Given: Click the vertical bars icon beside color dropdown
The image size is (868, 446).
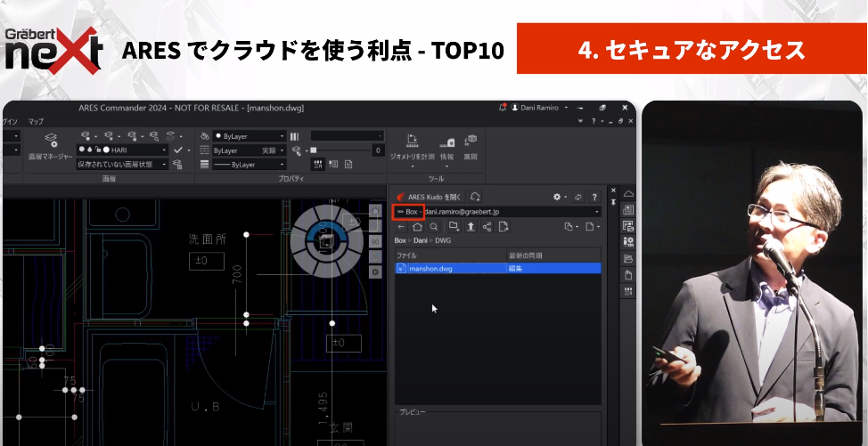Looking at the screenshot, I should click(x=294, y=136).
